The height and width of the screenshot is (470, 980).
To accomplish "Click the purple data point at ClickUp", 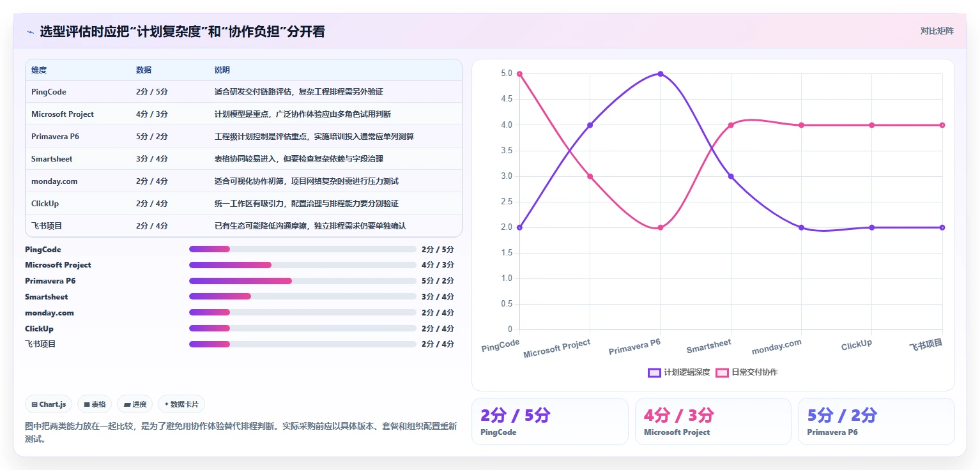I will click(872, 227).
